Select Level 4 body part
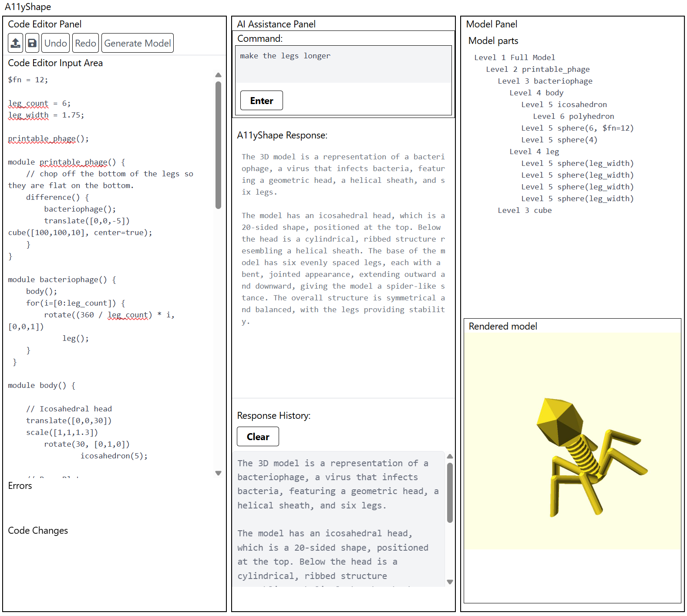This screenshot has width=687, height=616. pyautogui.click(x=536, y=93)
